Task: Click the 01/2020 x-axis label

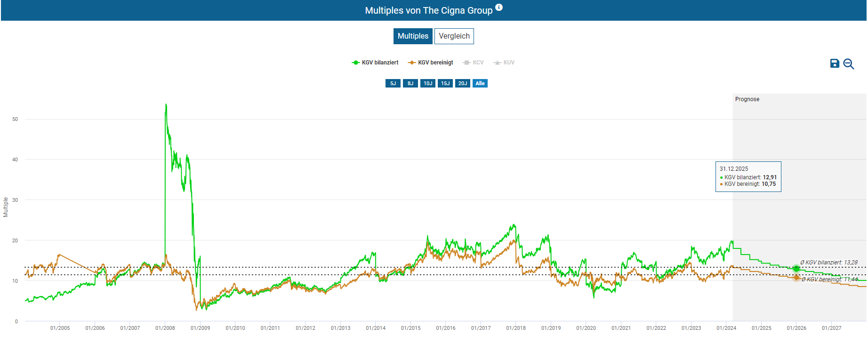Action: (586, 328)
